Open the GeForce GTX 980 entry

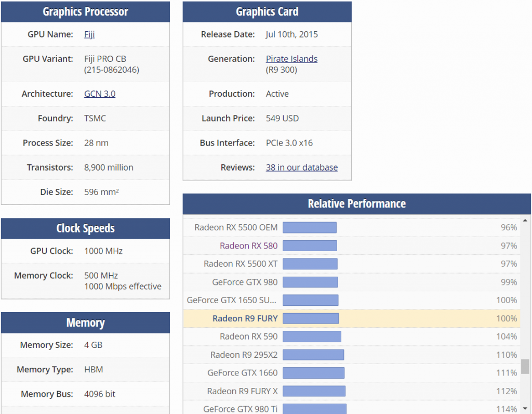tap(245, 282)
